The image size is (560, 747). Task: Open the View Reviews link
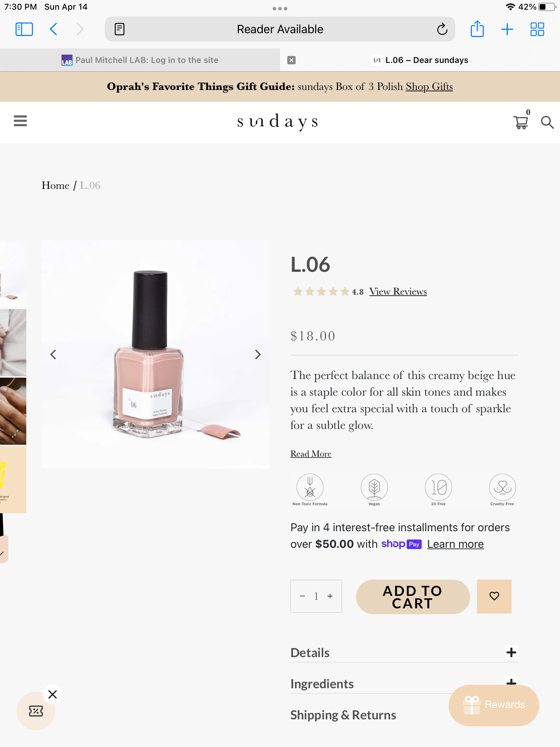tap(398, 292)
